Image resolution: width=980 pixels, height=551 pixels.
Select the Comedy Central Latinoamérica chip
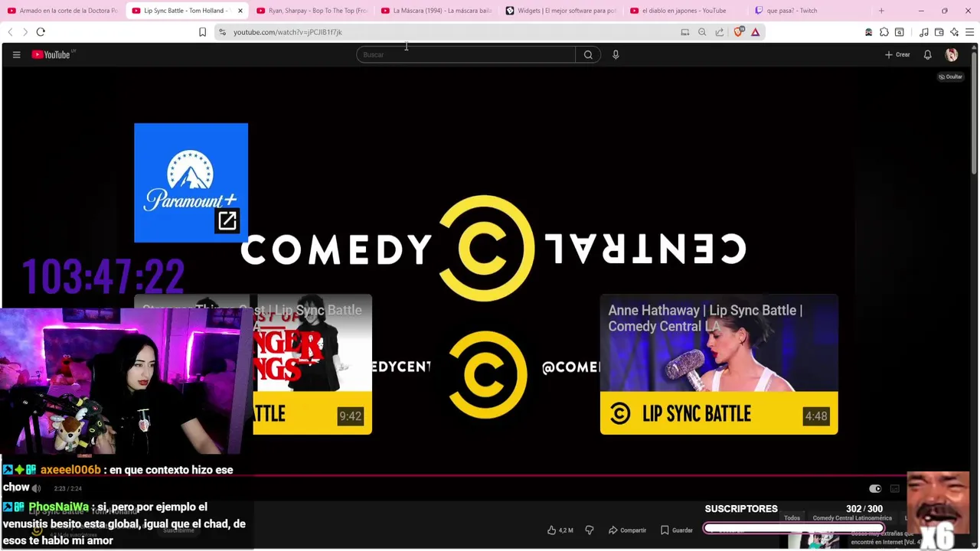click(x=852, y=518)
